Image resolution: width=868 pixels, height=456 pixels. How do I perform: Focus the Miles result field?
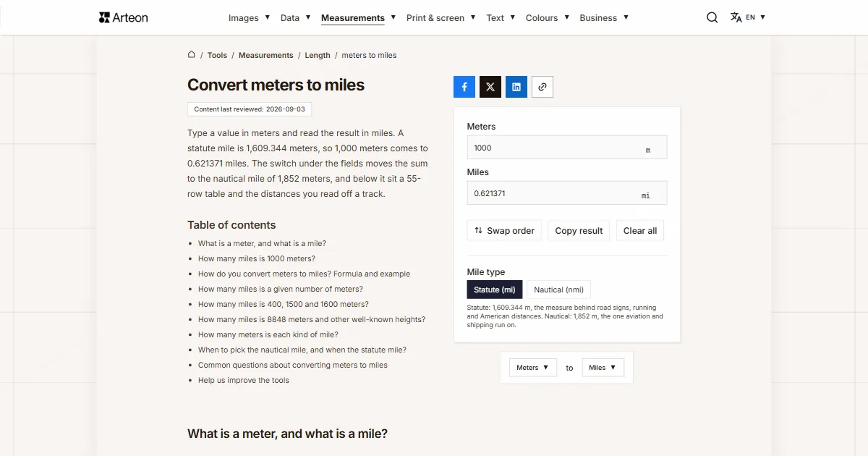coord(567,193)
